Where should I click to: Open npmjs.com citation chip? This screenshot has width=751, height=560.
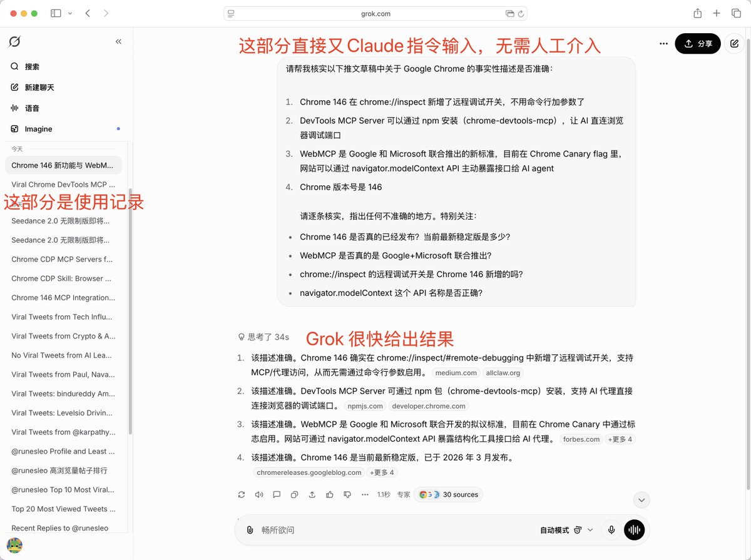[x=365, y=406]
